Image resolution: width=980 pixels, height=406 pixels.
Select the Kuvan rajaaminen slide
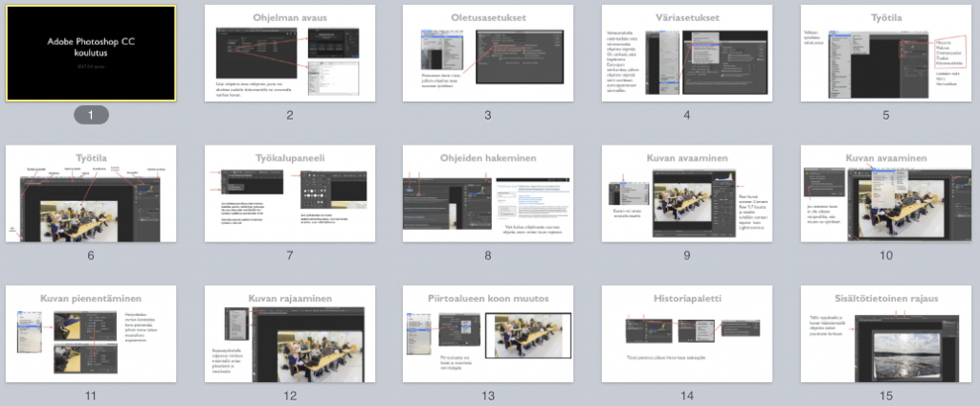point(290,334)
